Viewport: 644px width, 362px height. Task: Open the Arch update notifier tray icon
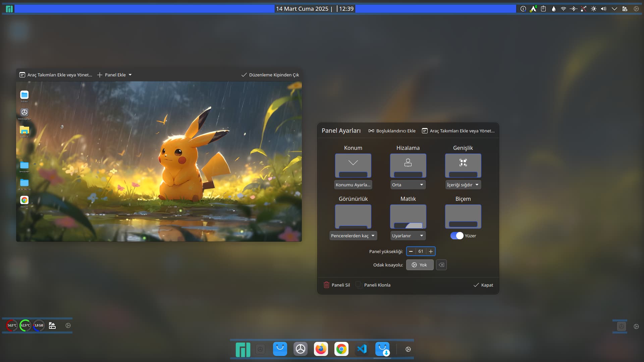pyautogui.click(x=533, y=9)
